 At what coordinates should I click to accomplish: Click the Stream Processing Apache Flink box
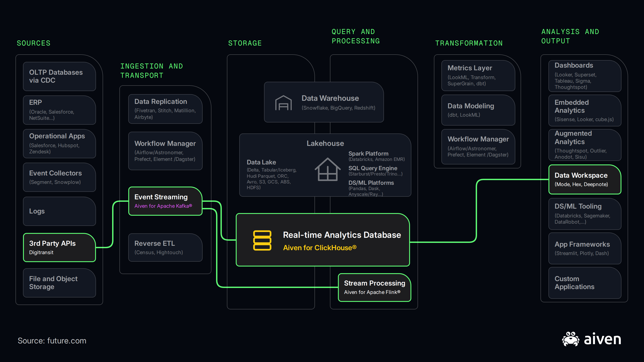point(374,287)
